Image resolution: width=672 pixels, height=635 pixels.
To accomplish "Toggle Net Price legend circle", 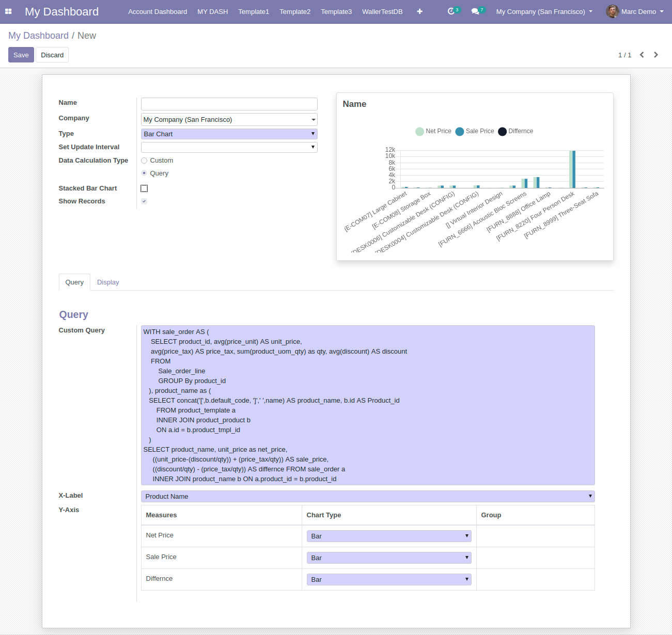I will click(419, 131).
